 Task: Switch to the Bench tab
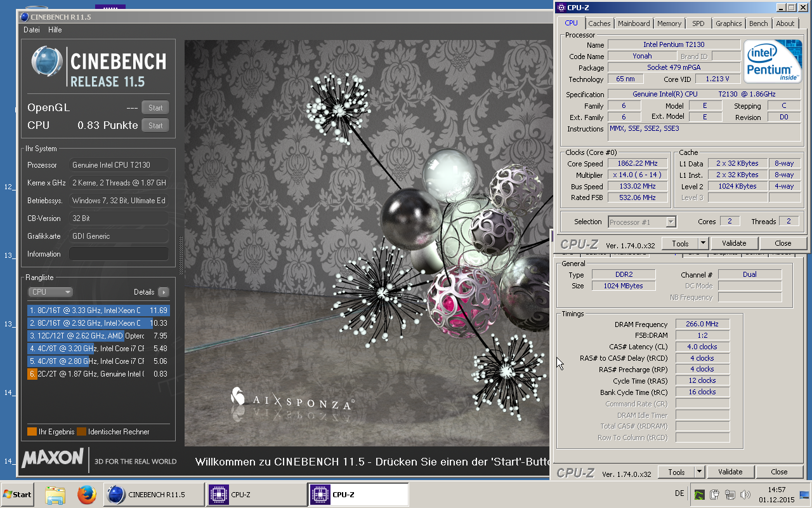758,23
